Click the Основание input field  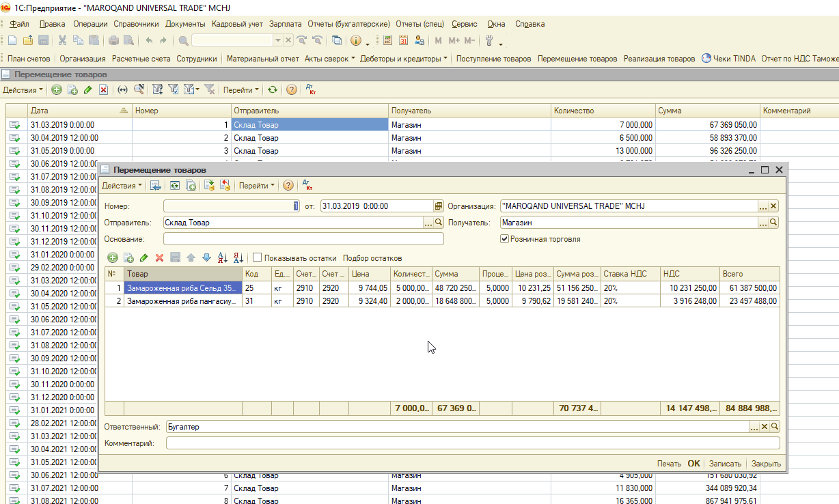tap(303, 238)
